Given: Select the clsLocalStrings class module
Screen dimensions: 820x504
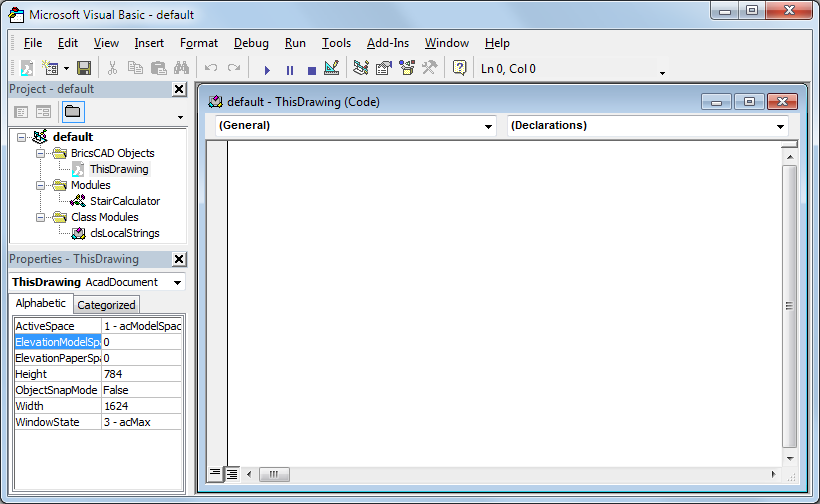Looking at the screenshot, I should tap(124, 233).
